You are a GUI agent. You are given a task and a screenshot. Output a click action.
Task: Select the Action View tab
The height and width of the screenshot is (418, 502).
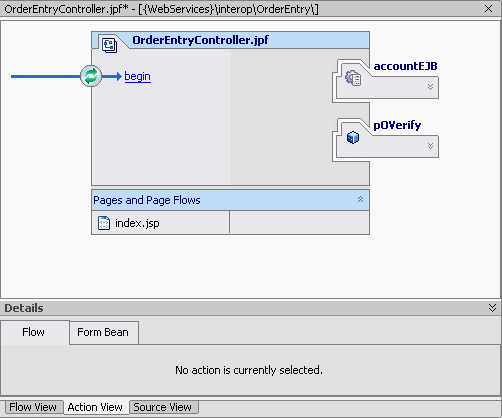point(95,407)
